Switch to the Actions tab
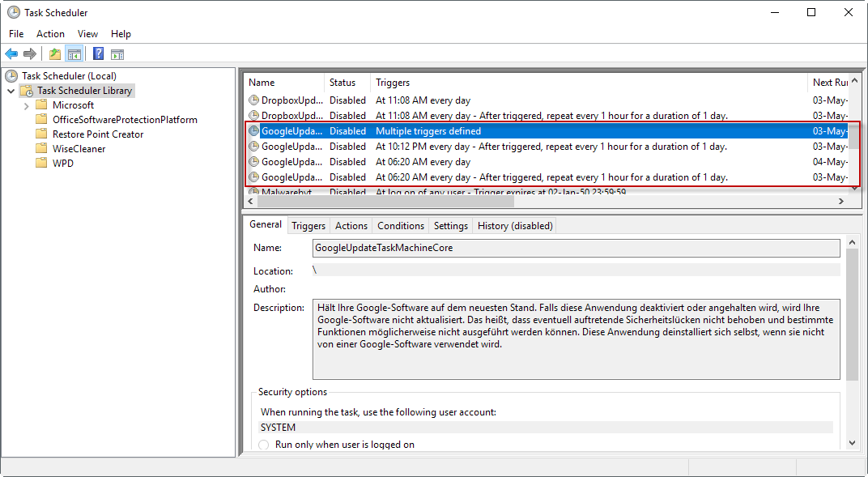Viewport: 868px width, 477px height. click(351, 226)
